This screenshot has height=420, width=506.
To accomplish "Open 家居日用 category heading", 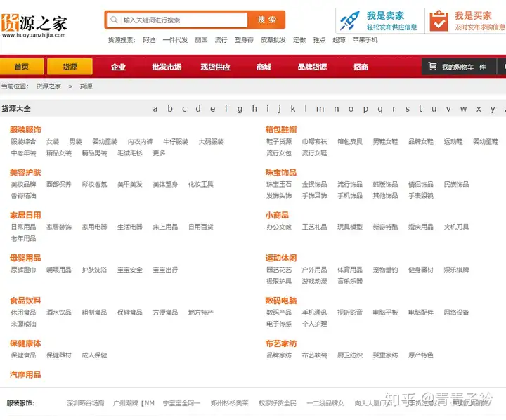I will (25, 215).
